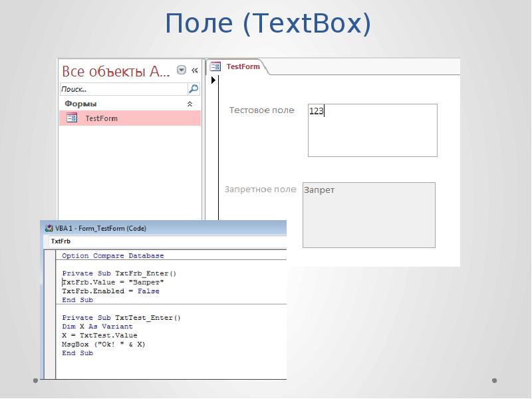Collapse the navigation pane with double-chevron
The width and height of the screenshot is (532, 399).
pyautogui.click(x=195, y=70)
